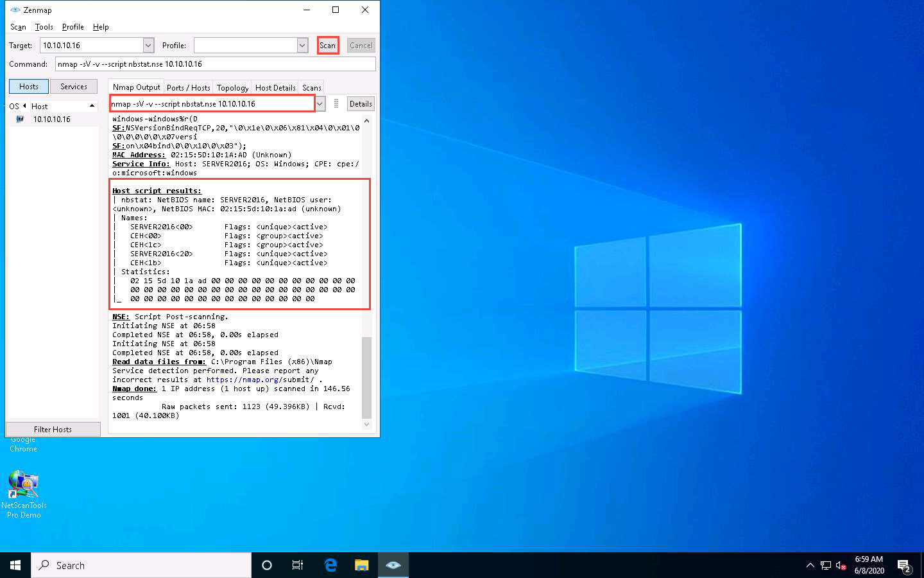Click the host OS icon beside 10.10.10.16
924x578 pixels.
[20, 119]
